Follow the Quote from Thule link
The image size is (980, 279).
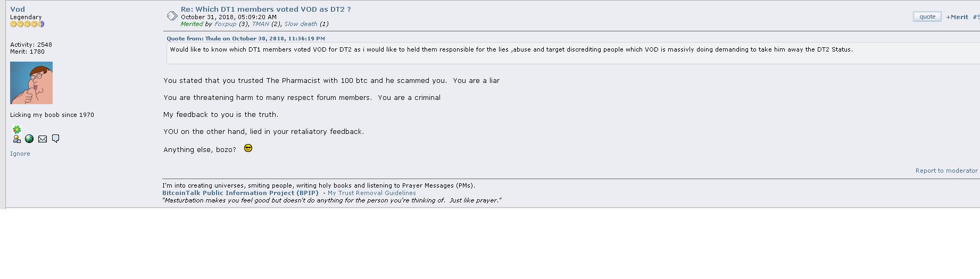246,38
